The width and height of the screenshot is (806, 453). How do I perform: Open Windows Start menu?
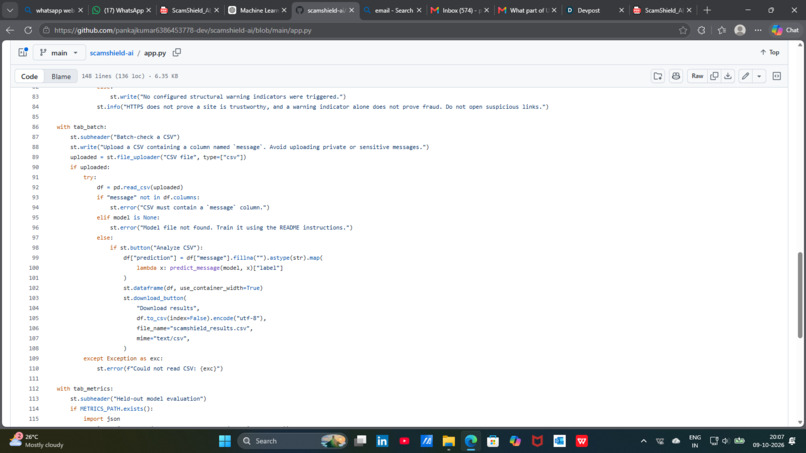coord(225,441)
